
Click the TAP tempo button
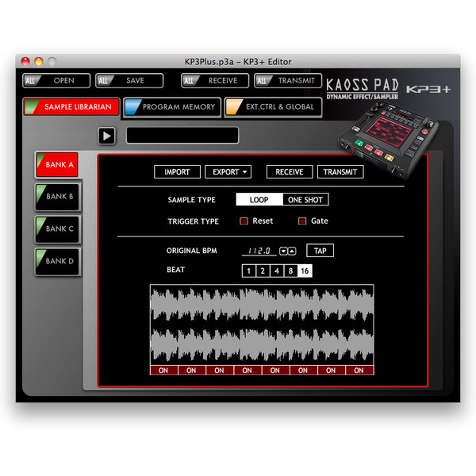coord(320,251)
